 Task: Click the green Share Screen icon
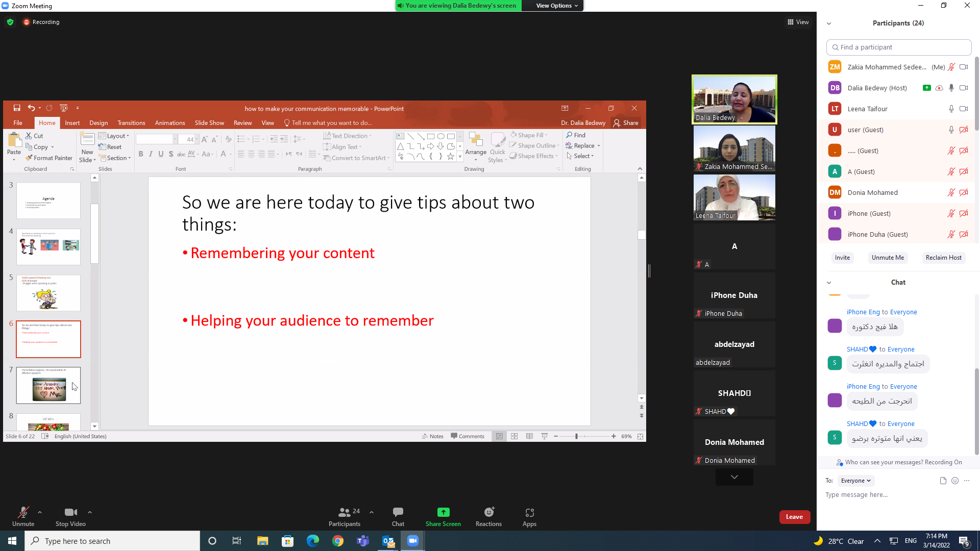(443, 512)
